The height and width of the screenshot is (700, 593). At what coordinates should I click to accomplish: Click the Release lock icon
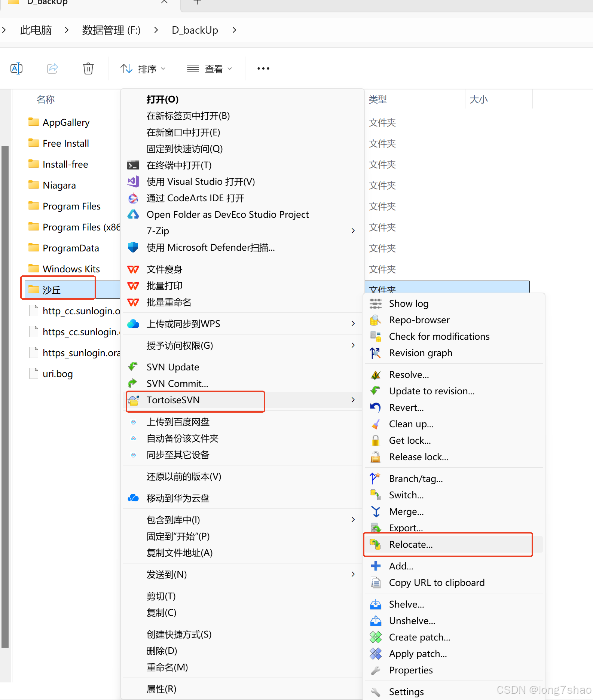click(376, 457)
